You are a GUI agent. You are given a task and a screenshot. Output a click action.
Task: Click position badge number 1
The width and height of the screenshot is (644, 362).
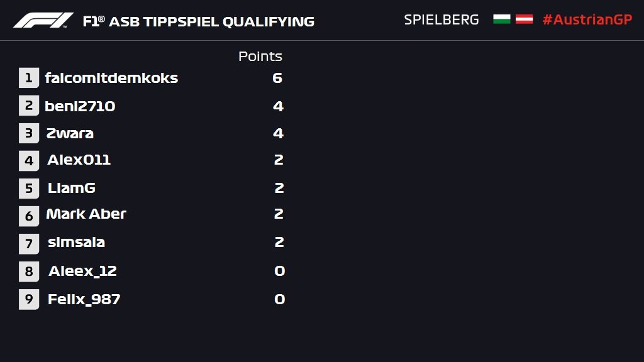[29, 77]
